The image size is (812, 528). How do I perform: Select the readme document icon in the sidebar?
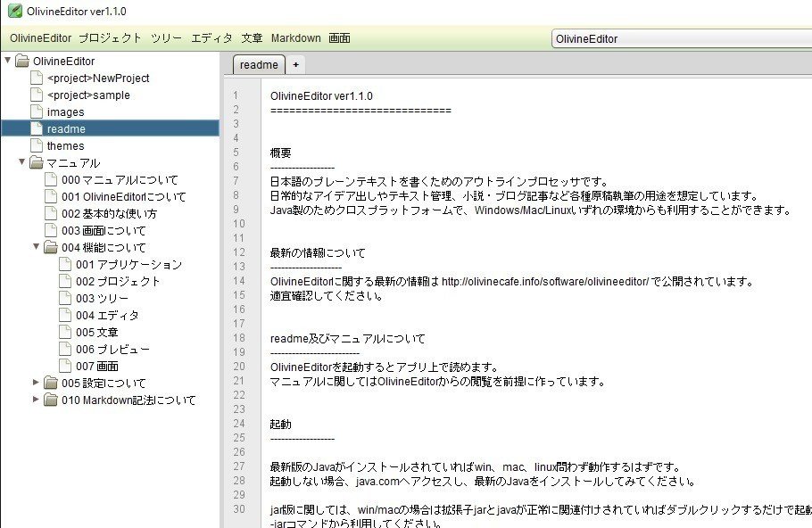[x=35, y=128]
